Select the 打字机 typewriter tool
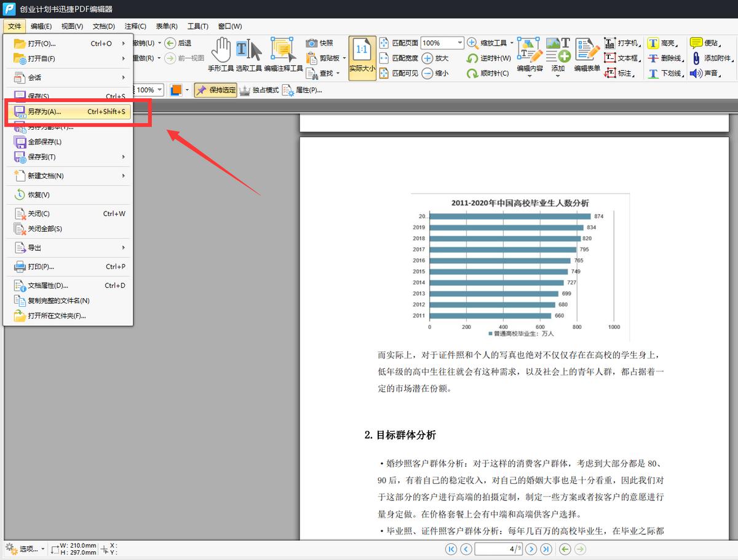 [x=621, y=43]
